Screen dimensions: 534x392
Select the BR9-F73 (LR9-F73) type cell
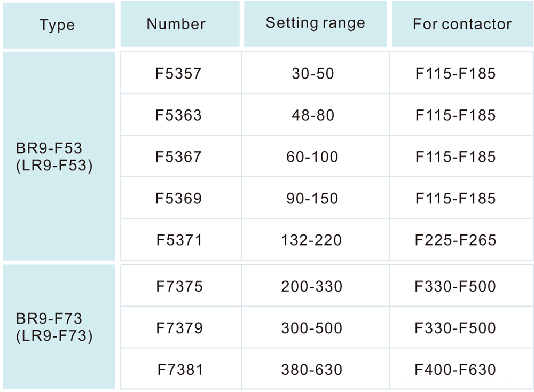point(54,327)
